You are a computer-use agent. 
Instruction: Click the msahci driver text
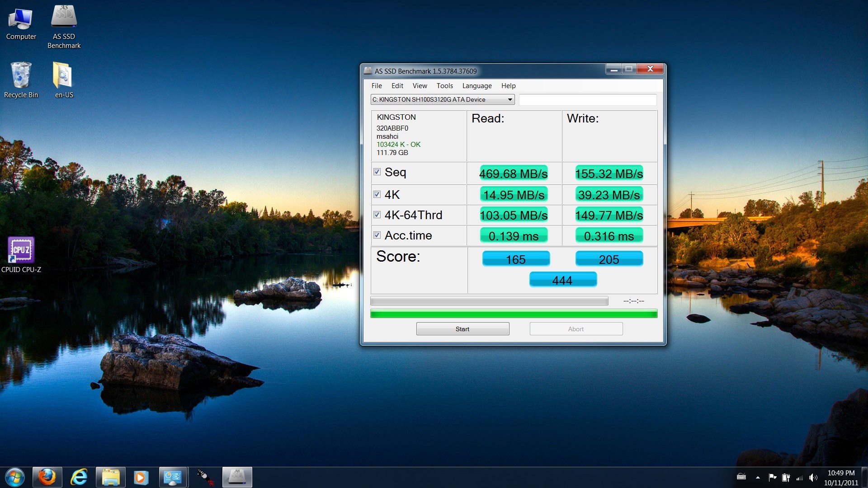(x=387, y=136)
